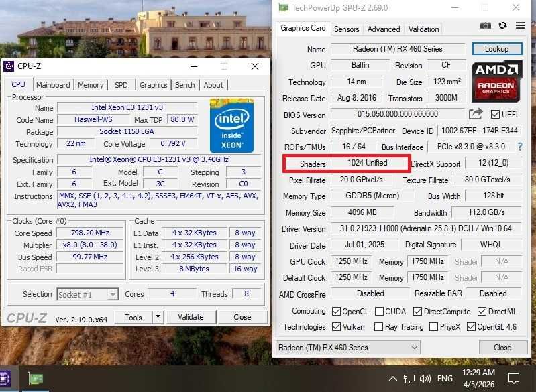The width and height of the screenshot is (536, 392).
Task: Click the Tools button in CPU-Z
Action: (133, 317)
